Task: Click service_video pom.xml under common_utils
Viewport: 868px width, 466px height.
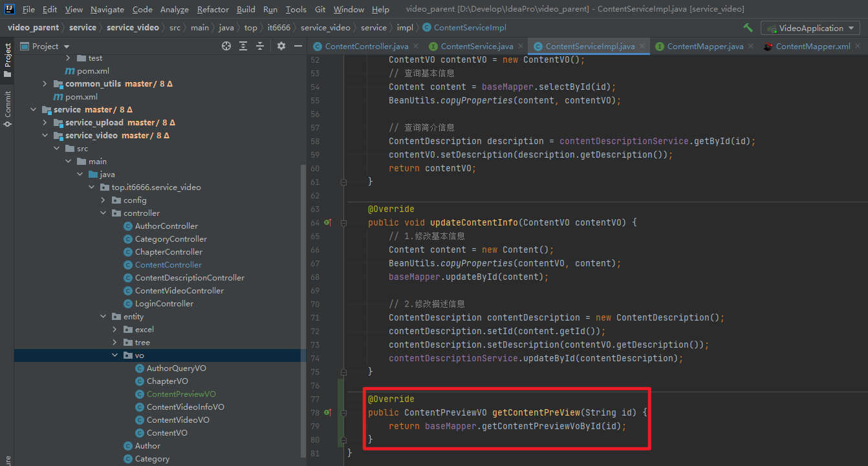Action: click(x=81, y=97)
